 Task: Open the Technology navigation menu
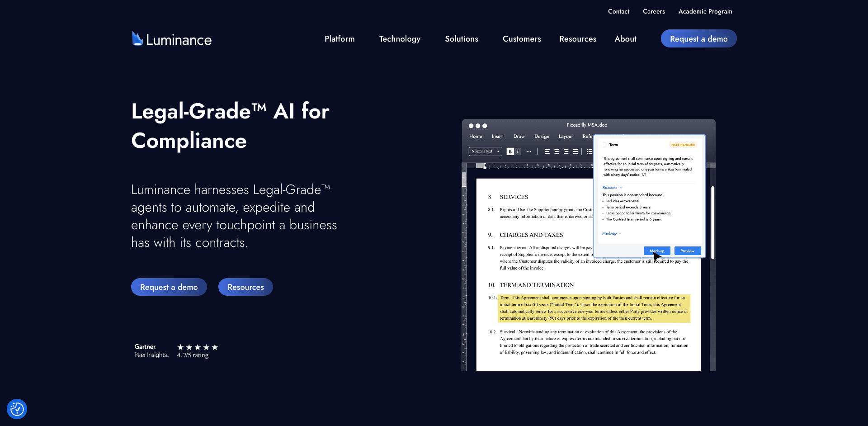pos(400,39)
